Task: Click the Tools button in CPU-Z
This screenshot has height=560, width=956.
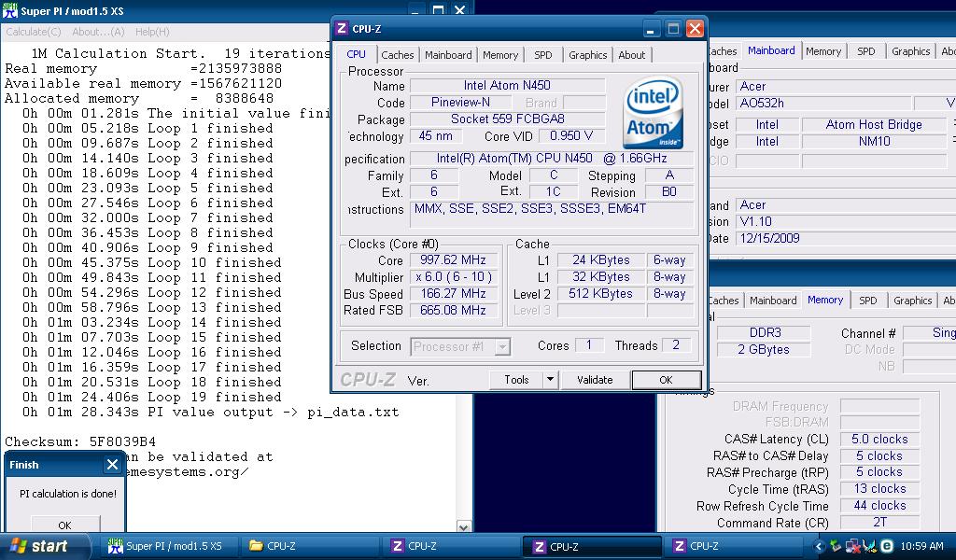Action: point(516,380)
